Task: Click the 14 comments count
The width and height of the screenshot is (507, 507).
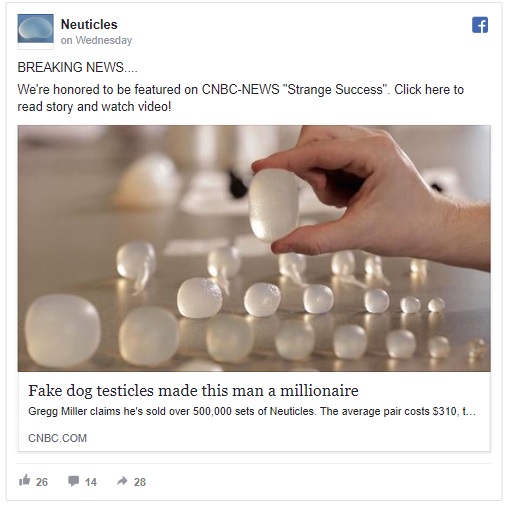Action: (91, 482)
